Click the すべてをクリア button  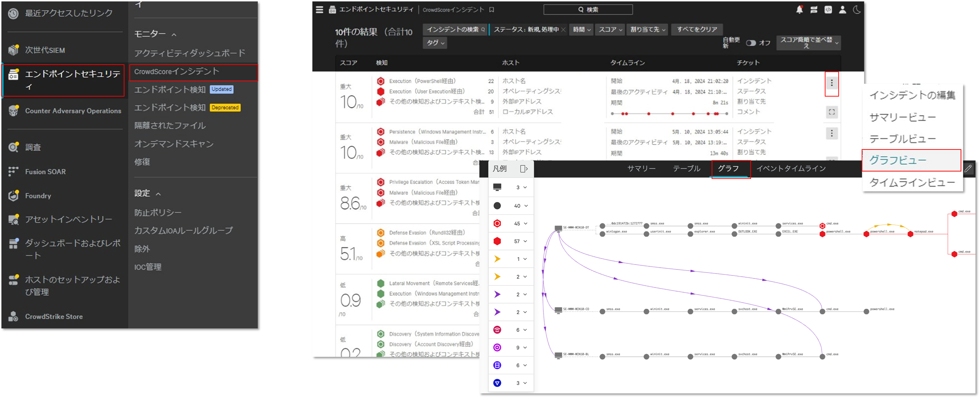(x=696, y=29)
